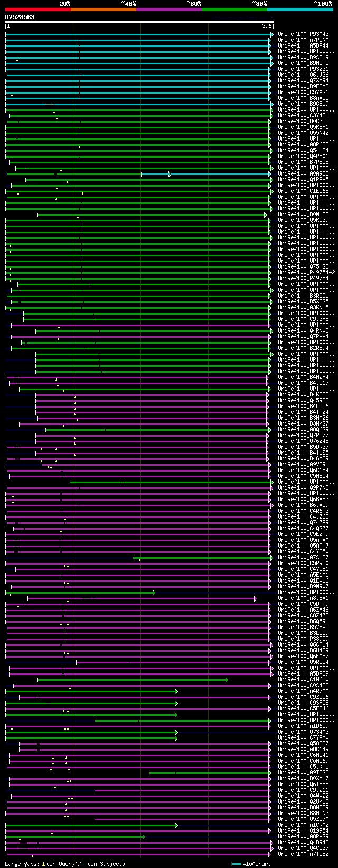The image size is (338, 868).
Task: Click the purple segment of the identity legend
Action: click(x=169, y=10)
